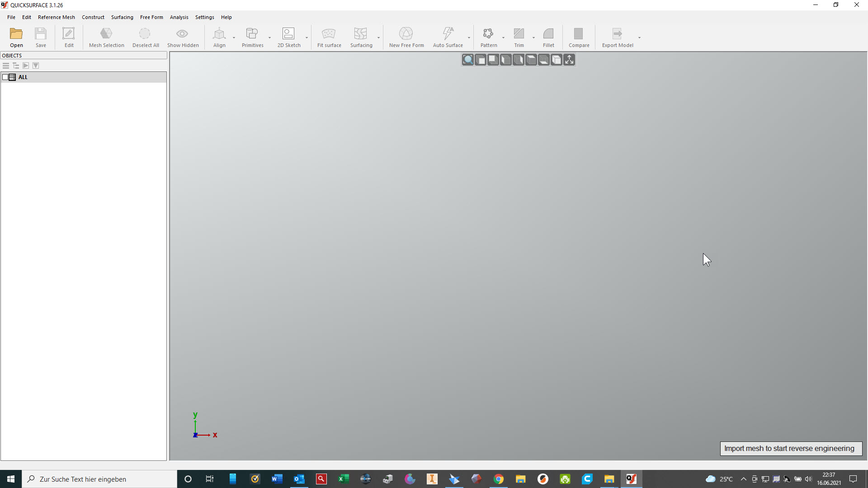The width and height of the screenshot is (868, 488).
Task: Expand the Pattern dropdown arrow
Action: [x=504, y=38]
